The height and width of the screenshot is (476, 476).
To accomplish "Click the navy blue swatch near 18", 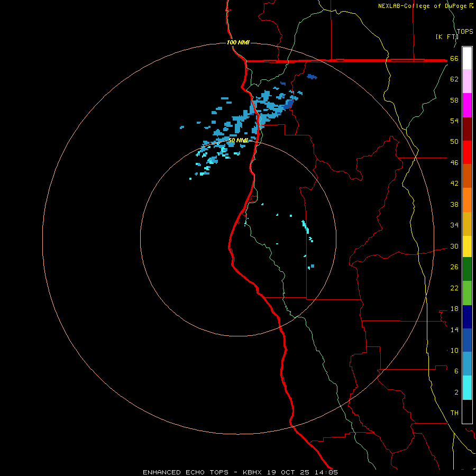I will point(467,317).
